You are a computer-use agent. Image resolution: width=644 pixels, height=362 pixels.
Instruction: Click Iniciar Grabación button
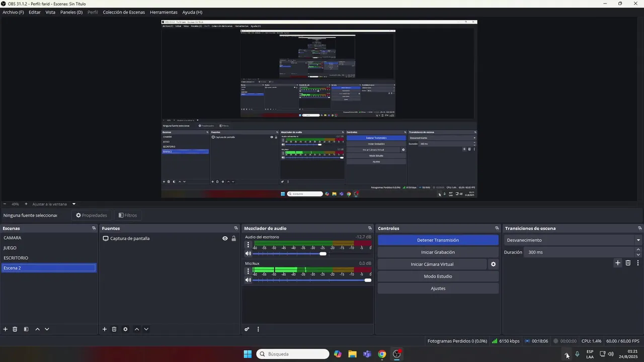(438, 252)
